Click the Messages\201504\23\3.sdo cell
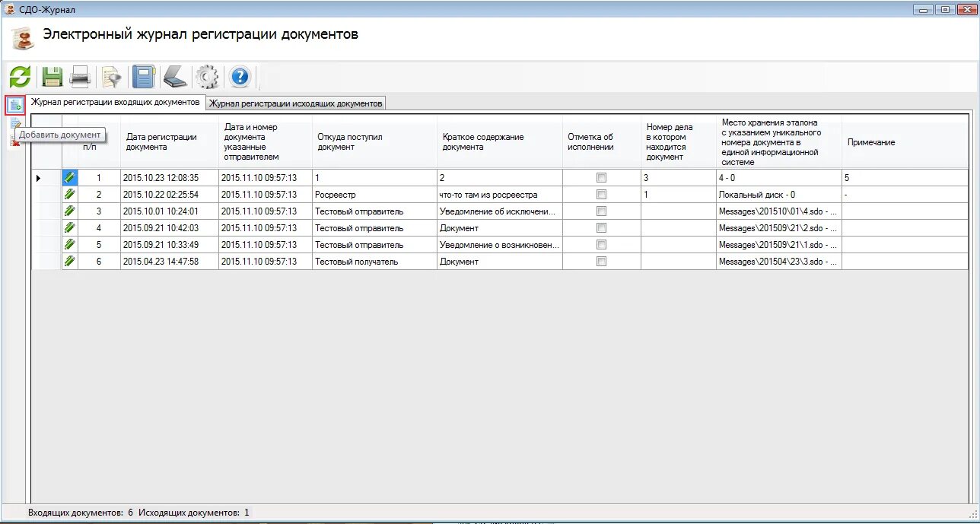 tap(778, 261)
